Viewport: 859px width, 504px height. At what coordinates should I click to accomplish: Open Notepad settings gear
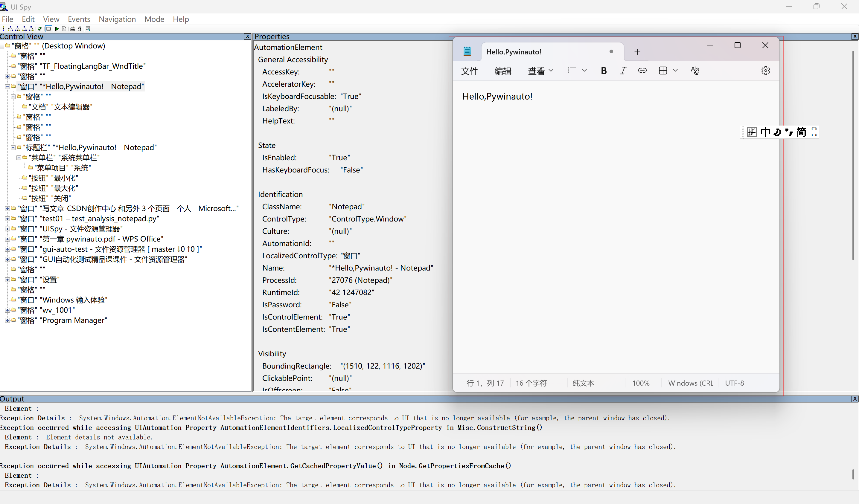click(765, 71)
